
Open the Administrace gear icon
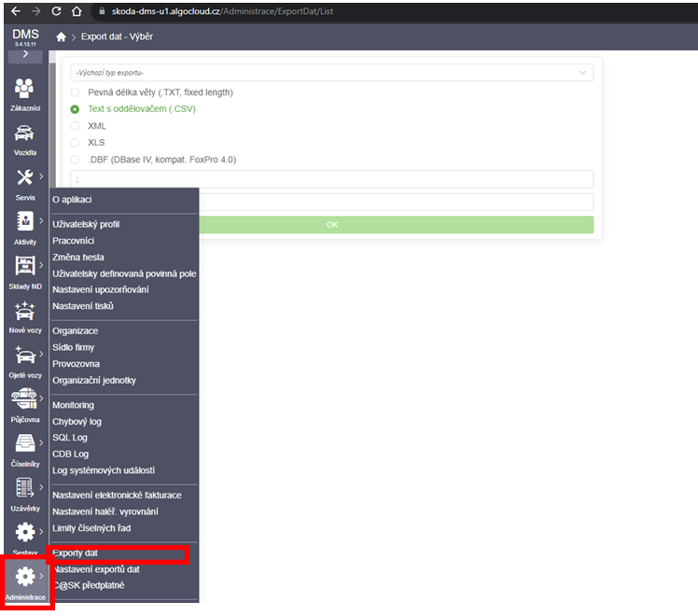coord(25,578)
